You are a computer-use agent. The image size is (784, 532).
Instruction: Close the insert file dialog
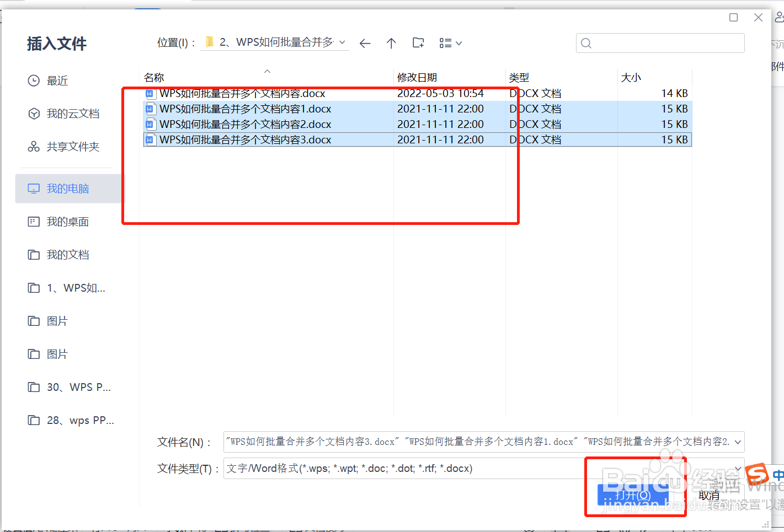click(x=759, y=18)
